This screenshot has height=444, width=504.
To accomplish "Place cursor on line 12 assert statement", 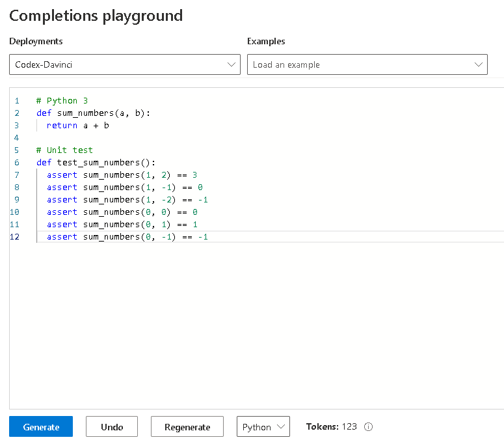I will point(127,237).
